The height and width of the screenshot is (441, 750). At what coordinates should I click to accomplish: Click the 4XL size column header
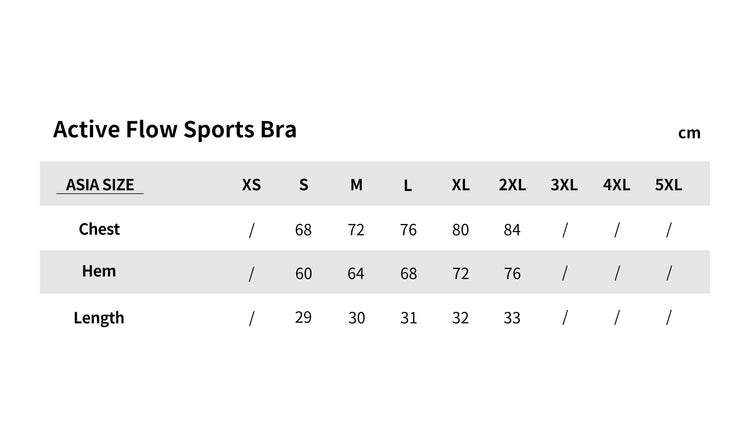(x=616, y=185)
